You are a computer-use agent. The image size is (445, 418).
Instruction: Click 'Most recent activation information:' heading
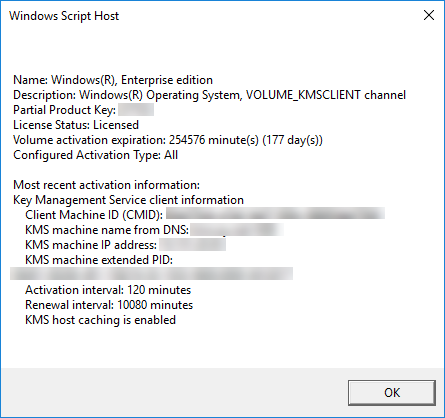[106, 185]
